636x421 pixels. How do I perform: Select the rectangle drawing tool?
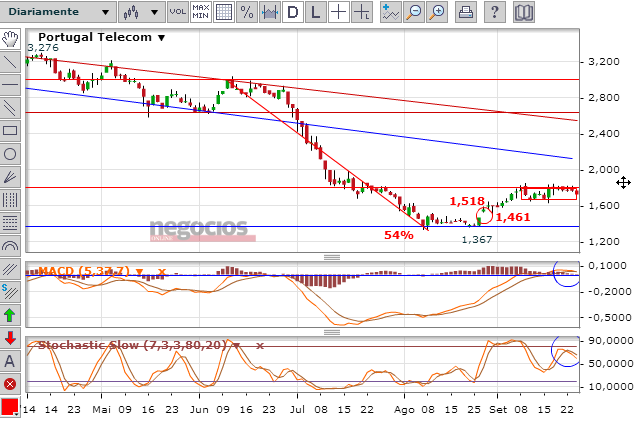coord(10,131)
